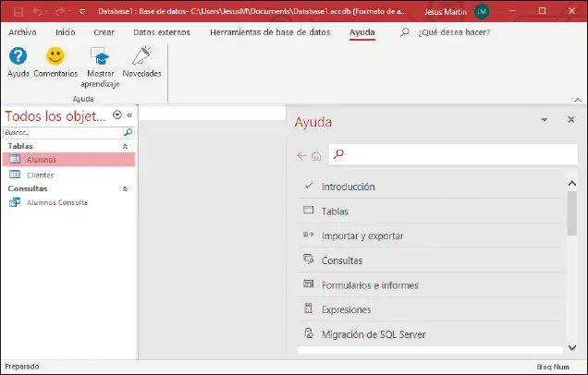The image size is (588, 375).
Task: Go to help home icon
Action: coord(316,155)
